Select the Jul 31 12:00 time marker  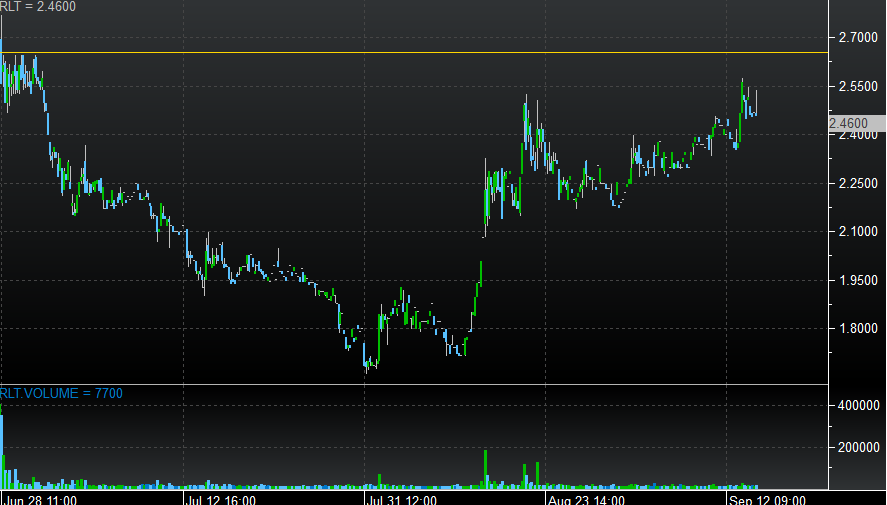point(402,498)
